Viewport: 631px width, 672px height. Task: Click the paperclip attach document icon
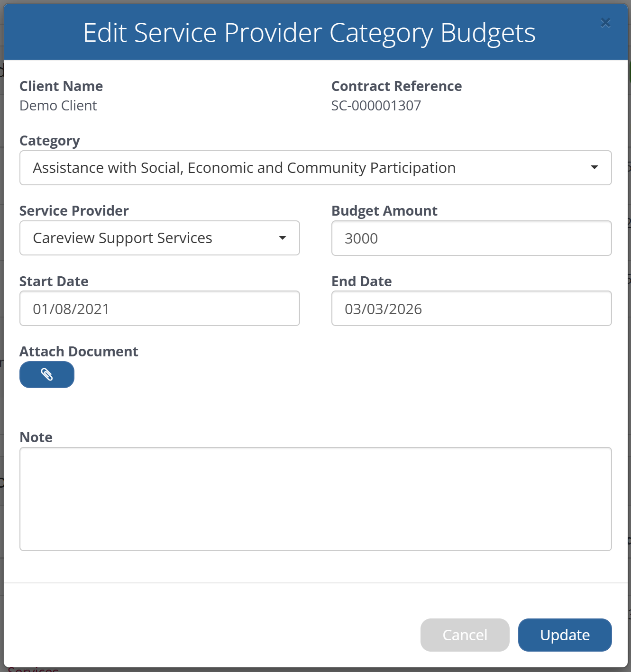pyautogui.click(x=47, y=374)
